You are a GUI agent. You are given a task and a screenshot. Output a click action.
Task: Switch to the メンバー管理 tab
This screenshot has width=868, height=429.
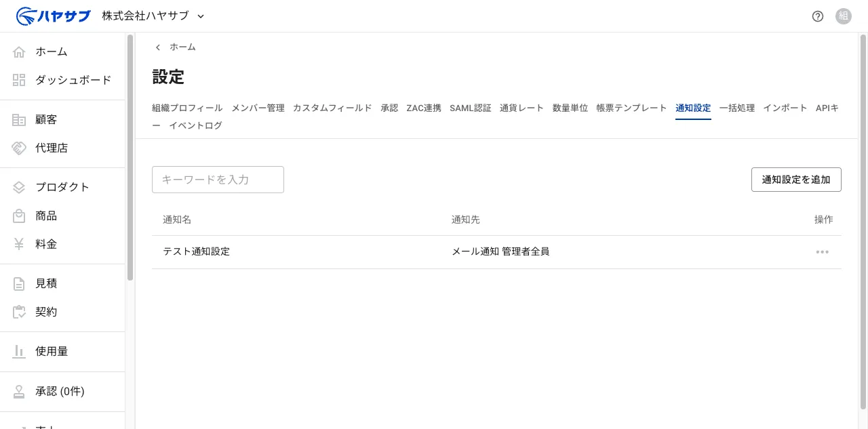[258, 108]
